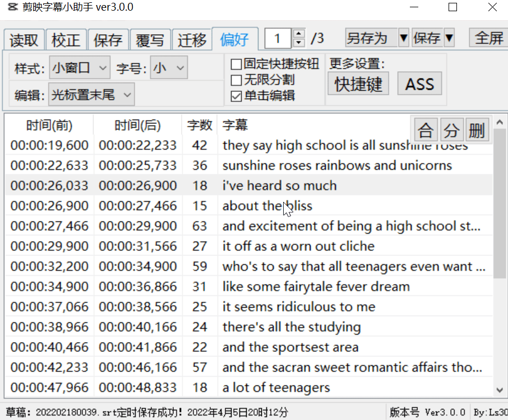The image size is (508, 420).
Task: Click the 合 merge subtitle icon
Action: pyautogui.click(x=426, y=129)
